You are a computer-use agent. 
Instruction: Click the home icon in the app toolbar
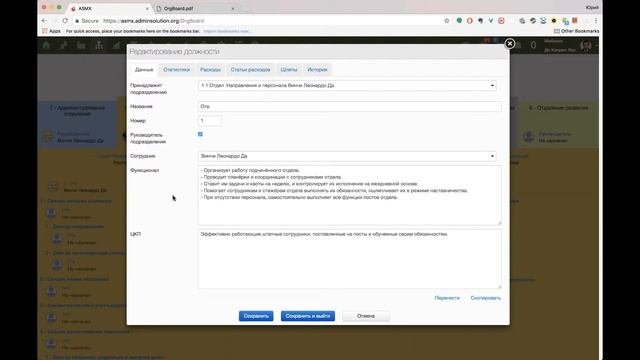[46, 45]
